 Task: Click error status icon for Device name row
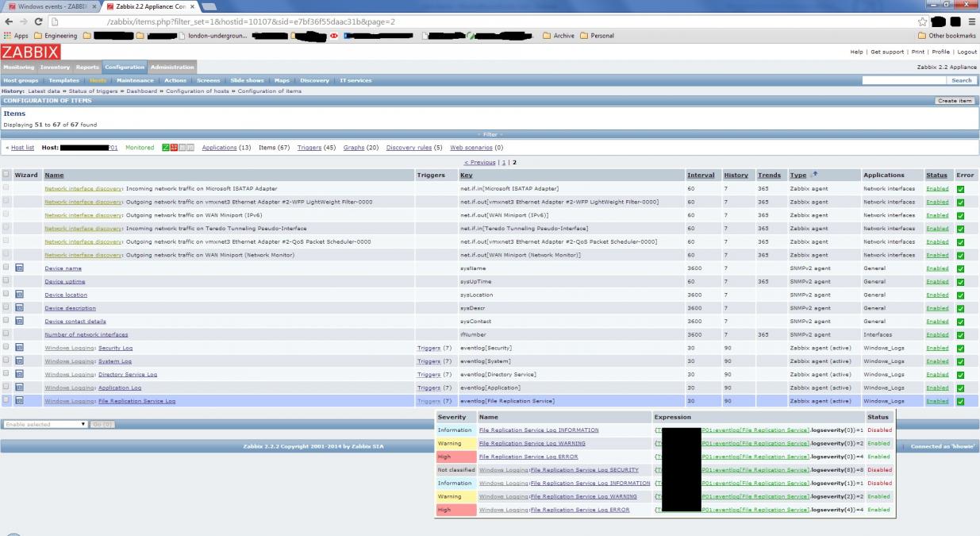pos(961,268)
